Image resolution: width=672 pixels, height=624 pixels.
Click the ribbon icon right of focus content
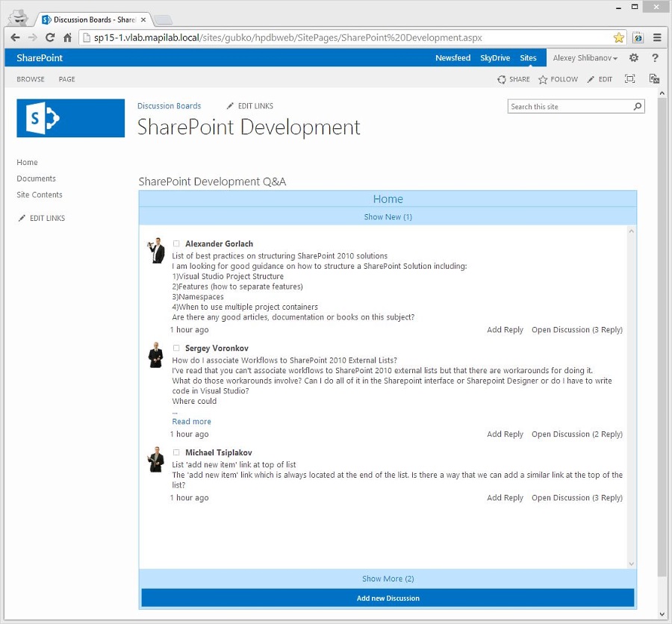(x=654, y=79)
